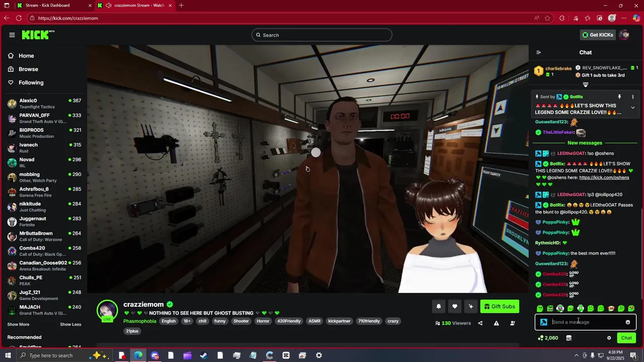
Task: Open Novad channel in sidebar
Action: (x=44, y=162)
